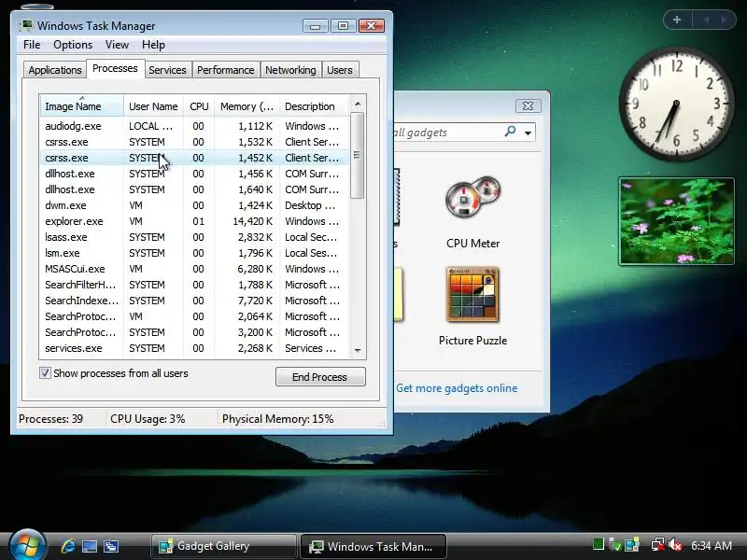
Task: Follow Get more gadgets online link
Action: point(457,388)
